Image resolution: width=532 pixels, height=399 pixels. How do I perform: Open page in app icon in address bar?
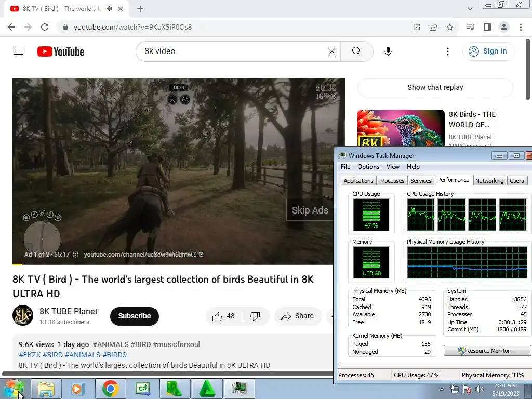[x=417, y=27]
